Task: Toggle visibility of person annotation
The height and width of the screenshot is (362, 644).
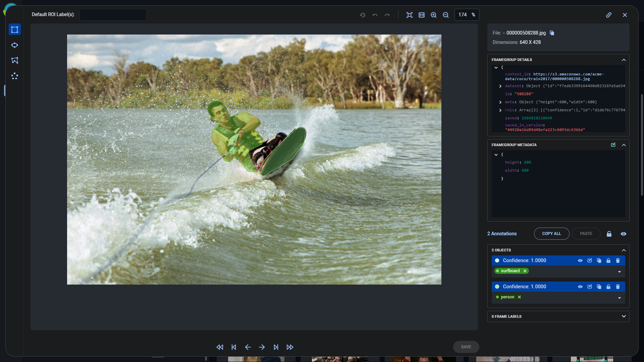Action: (x=580, y=287)
